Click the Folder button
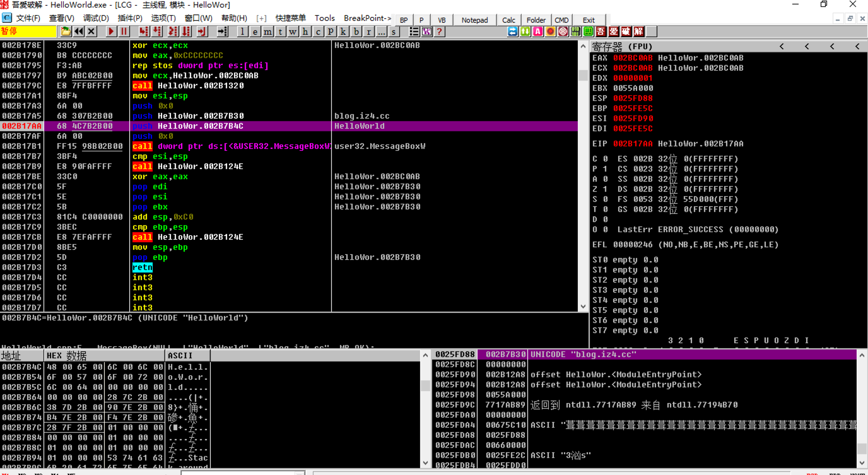The image size is (868, 475). [x=536, y=20]
